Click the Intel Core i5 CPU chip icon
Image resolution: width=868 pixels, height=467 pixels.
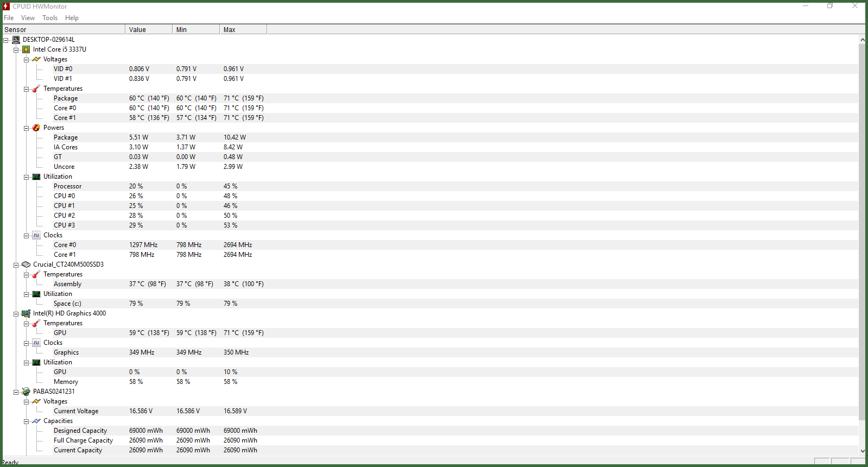pyautogui.click(x=26, y=49)
